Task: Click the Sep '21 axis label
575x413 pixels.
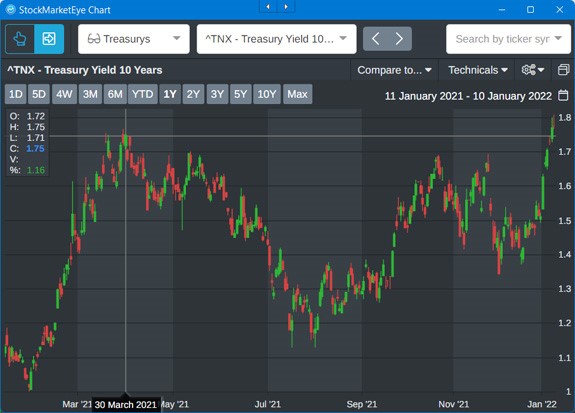Action: [362, 404]
